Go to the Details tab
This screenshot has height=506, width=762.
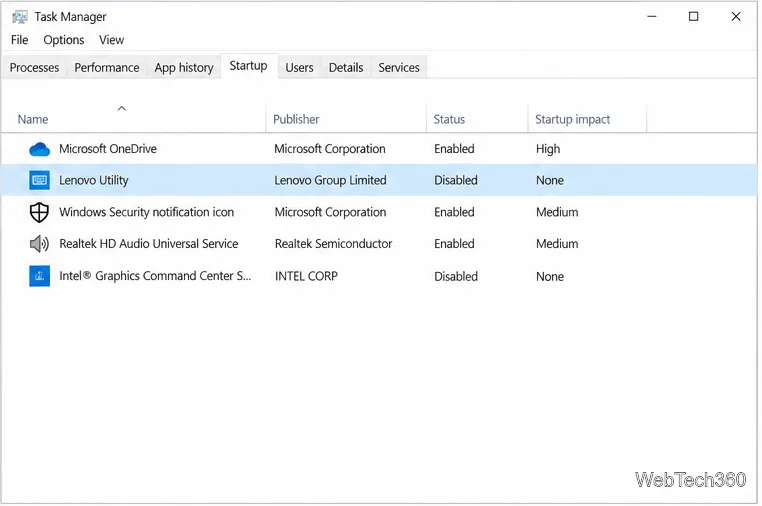click(346, 68)
